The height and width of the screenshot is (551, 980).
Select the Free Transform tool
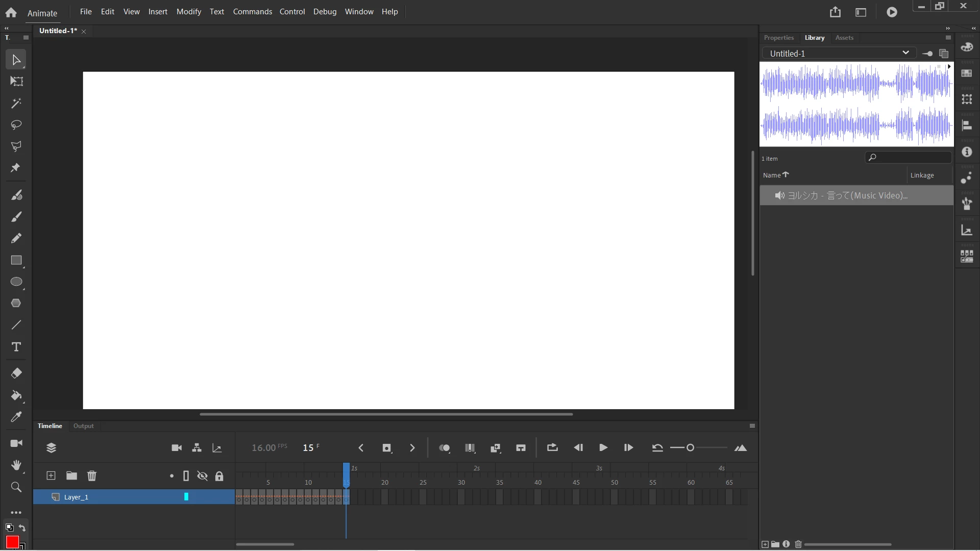pos(16,82)
